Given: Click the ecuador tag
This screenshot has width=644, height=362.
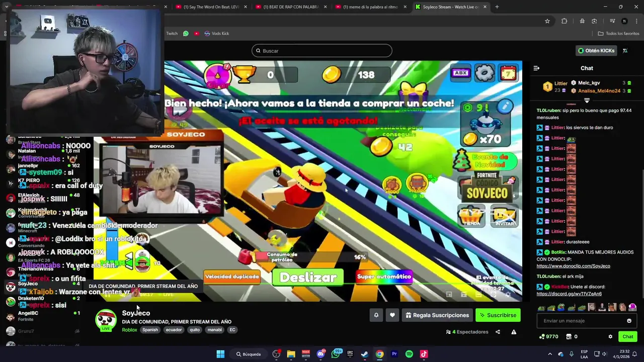Looking at the screenshot, I should pyautogui.click(x=174, y=330).
